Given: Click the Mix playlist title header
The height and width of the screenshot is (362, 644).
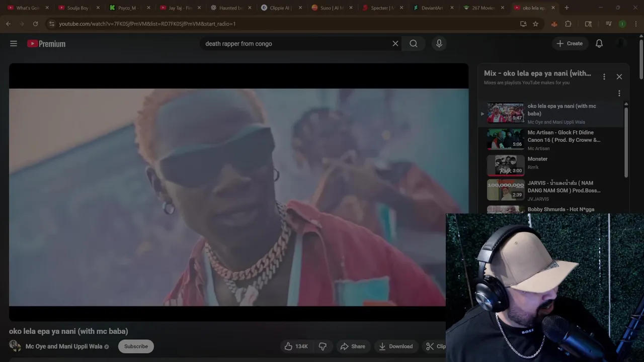Looking at the screenshot, I should point(537,73).
